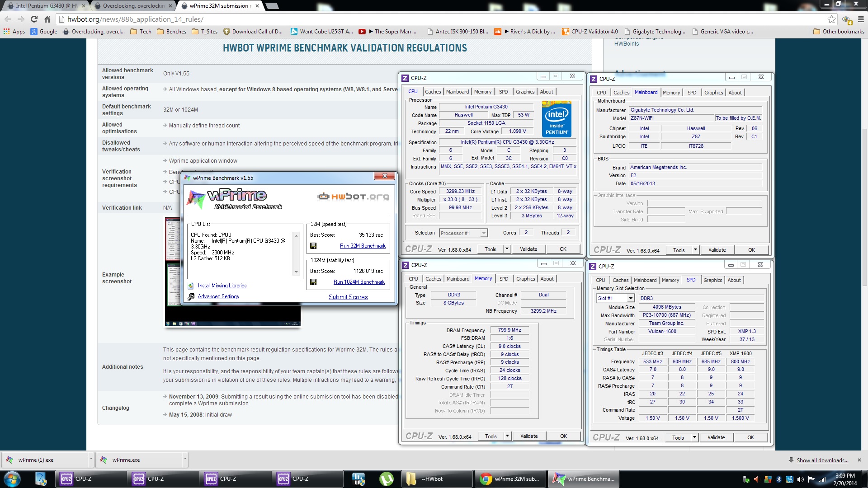Open the wPrime (1).exe download options arrow
The image size is (868, 488).
pyautogui.click(x=90, y=460)
